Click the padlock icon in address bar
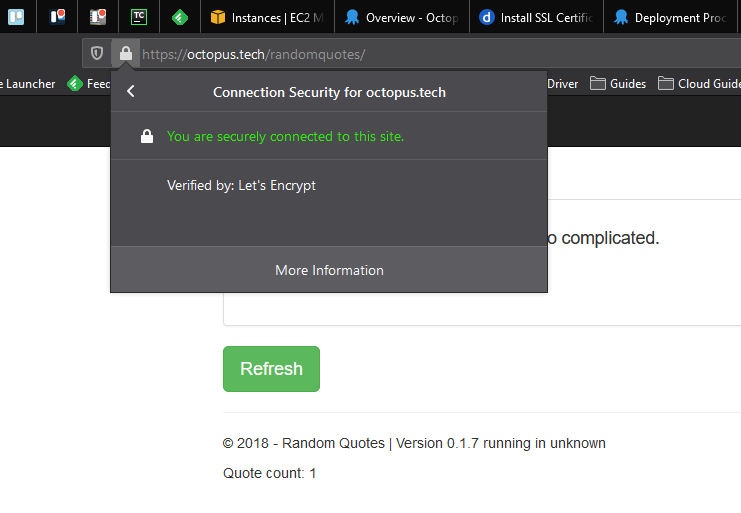 (x=125, y=54)
